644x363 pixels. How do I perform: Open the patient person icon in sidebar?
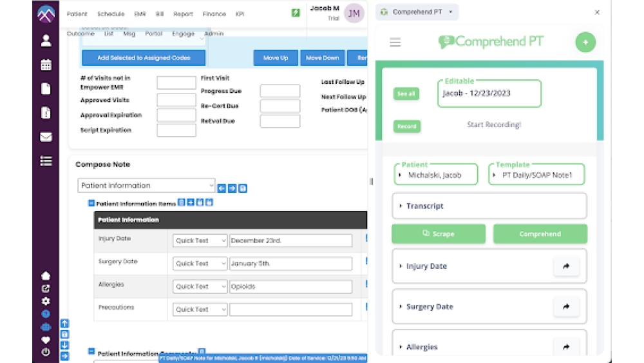click(x=46, y=41)
